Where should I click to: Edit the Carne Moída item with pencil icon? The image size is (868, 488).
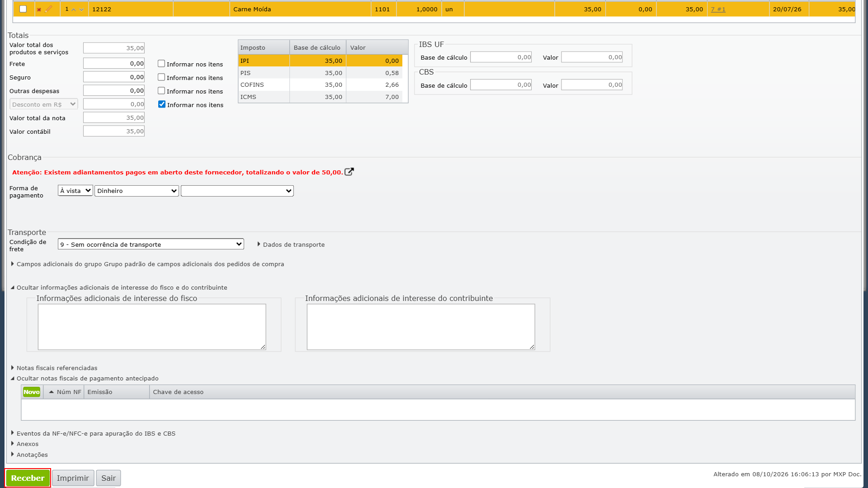click(x=48, y=9)
